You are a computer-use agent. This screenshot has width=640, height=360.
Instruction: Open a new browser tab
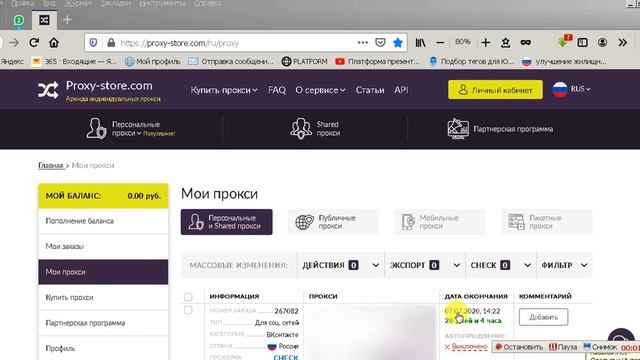click(67, 20)
